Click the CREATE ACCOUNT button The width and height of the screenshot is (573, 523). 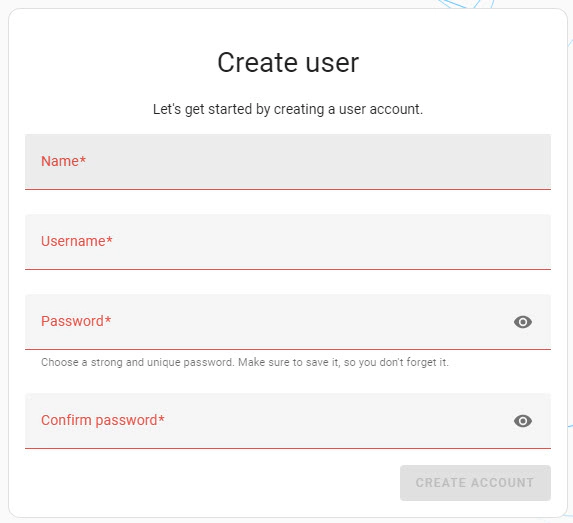(475, 482)
